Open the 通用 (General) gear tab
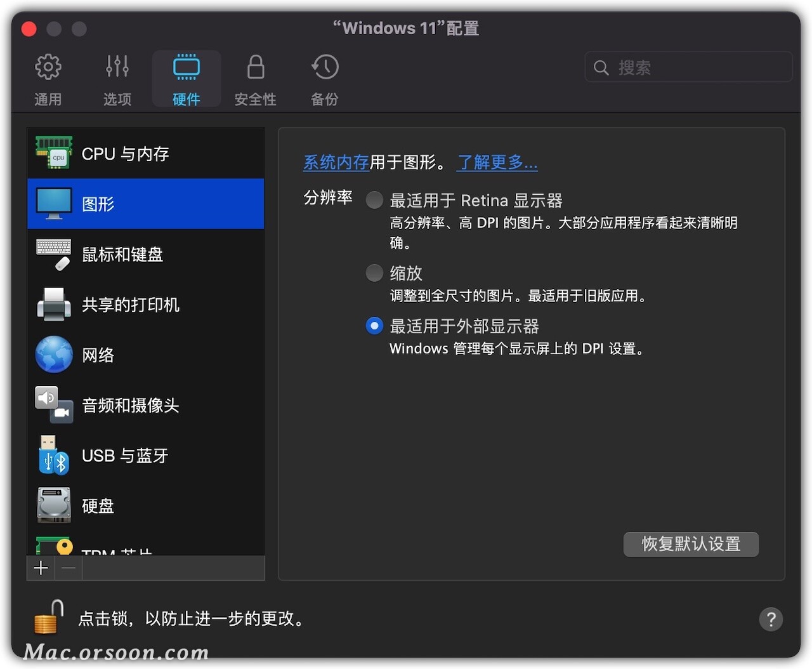 pyautogui.click(x=48, y=79)
